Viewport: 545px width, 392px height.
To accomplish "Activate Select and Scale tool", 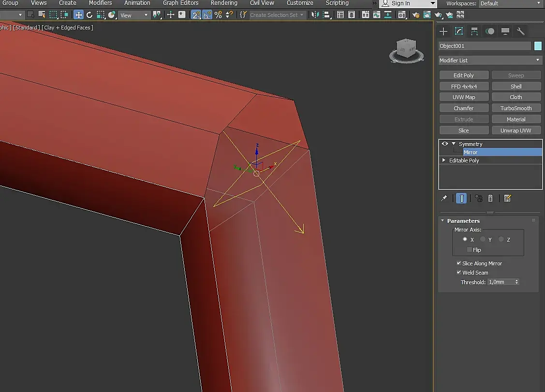I will [101, 15].
